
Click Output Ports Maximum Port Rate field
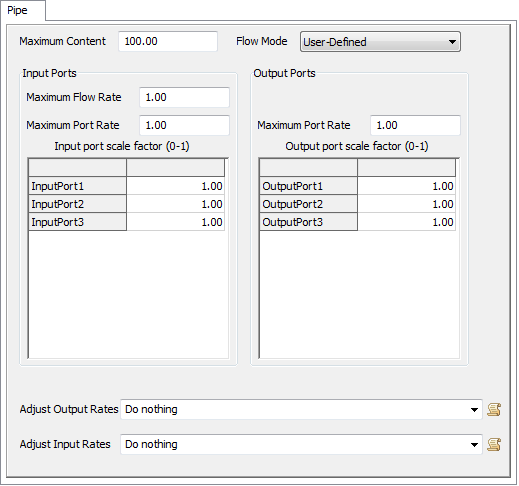pos(415,125)
